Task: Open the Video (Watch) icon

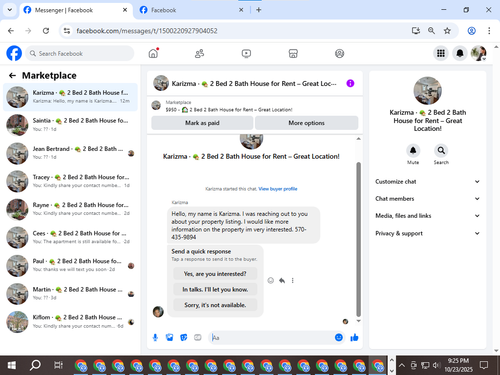Action: click(x=246, y=54)
